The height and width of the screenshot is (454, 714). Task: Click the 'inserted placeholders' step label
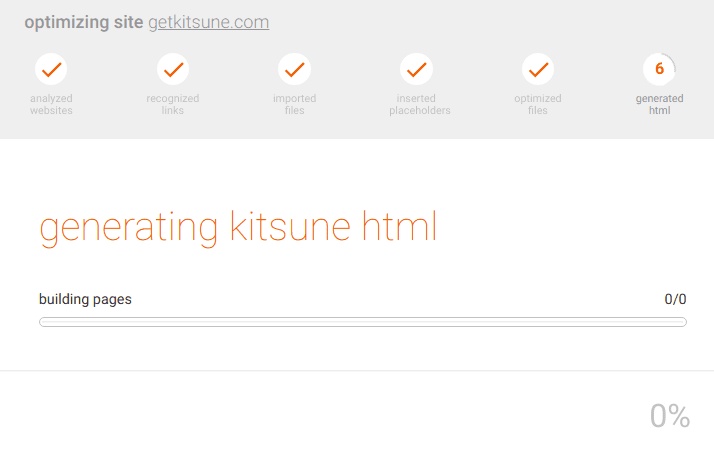coord(419,104)
